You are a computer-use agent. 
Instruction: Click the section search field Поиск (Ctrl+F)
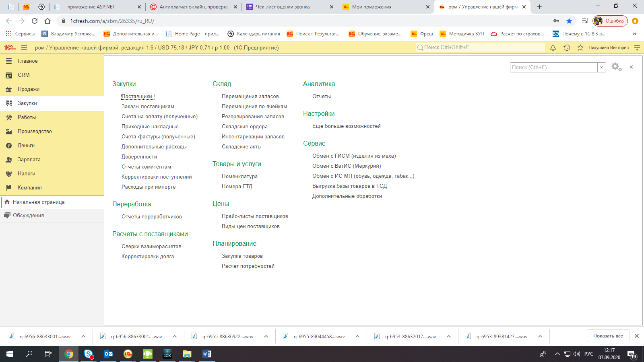[554, 67]
